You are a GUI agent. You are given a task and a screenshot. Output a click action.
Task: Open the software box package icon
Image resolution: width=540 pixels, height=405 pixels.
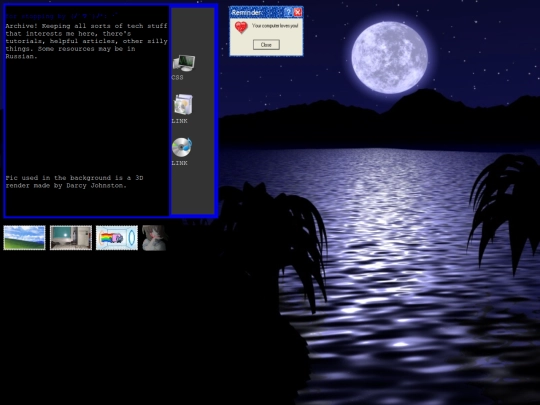(183, 104)
